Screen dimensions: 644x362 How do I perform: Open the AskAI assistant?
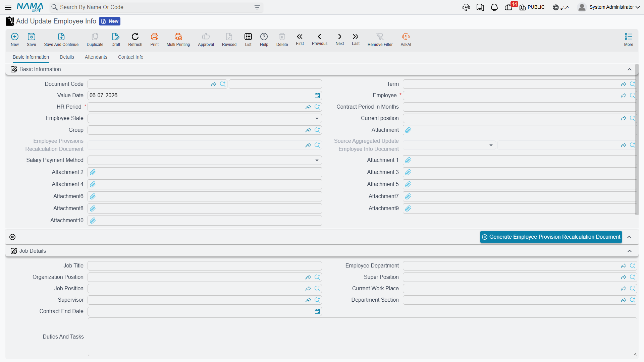point(406,40)
